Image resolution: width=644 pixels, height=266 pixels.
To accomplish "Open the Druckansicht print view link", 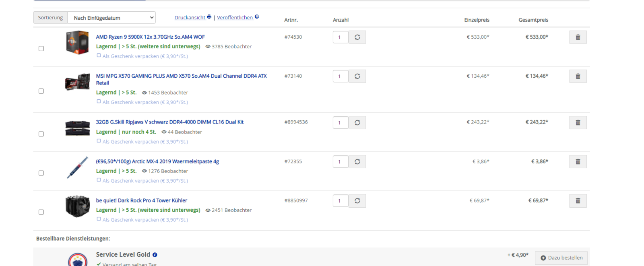I will (190, 18).
